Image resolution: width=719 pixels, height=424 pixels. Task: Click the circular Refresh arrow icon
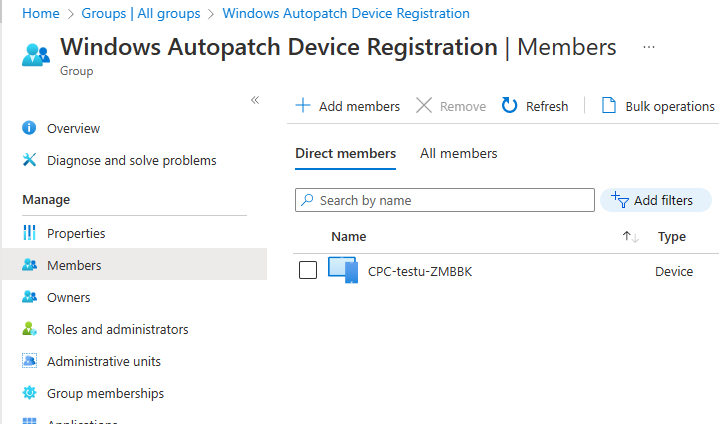point(509,105)
